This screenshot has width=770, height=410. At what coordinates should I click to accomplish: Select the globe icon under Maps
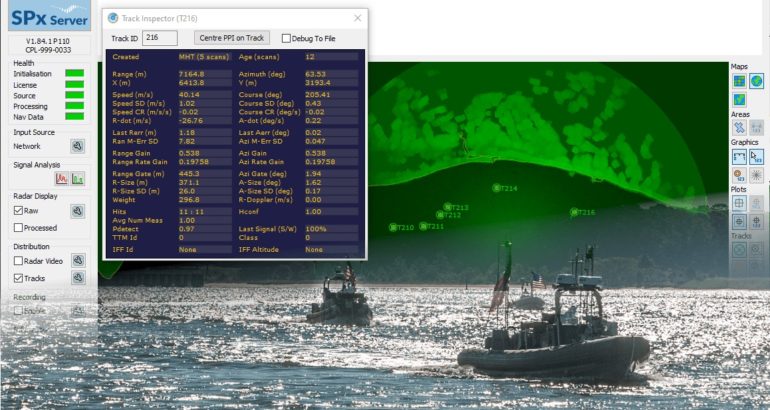tap(756, 81)
